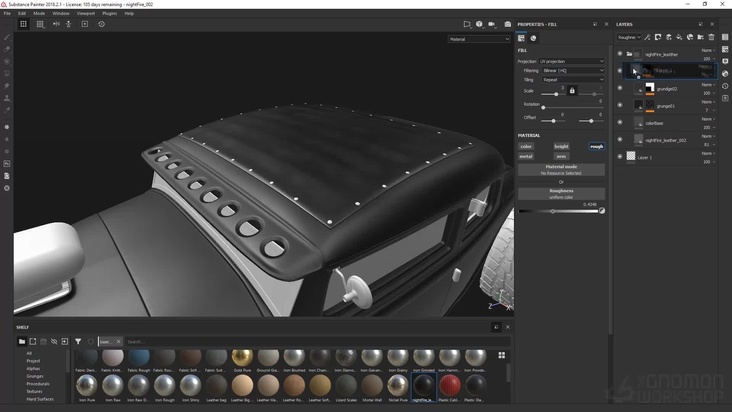Click the delete layer trash icon
This screenshot has width=732, height=412.
coord(712,37)
